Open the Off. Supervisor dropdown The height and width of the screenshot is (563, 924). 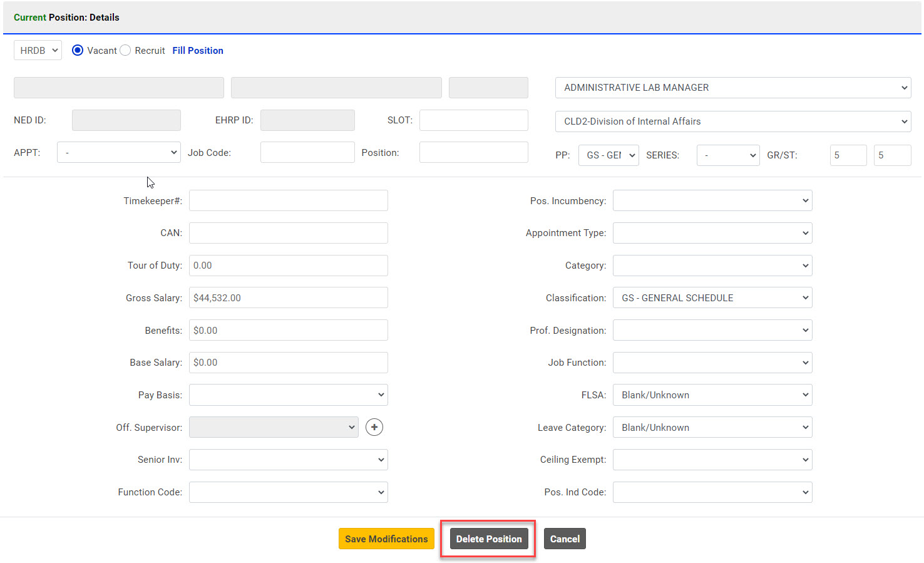tap(274, 427)
